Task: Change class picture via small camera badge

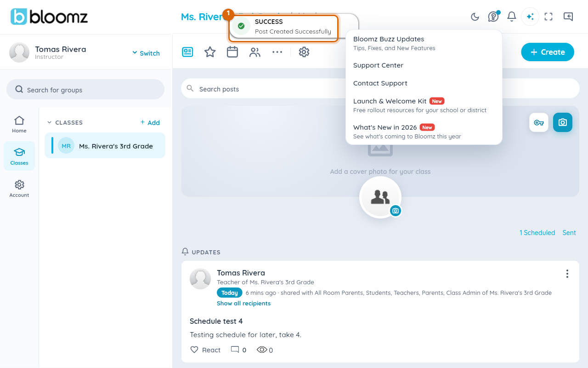Action: [396, 211]
